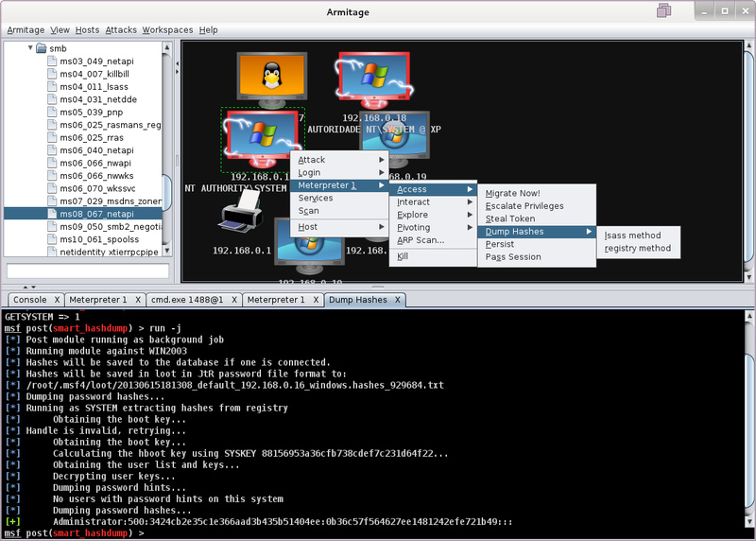Image resolution: width=756 pixels, height=541 pixels.
Task: Click the file icon next to ms05_039_pnp
Action: pos(52,112)
